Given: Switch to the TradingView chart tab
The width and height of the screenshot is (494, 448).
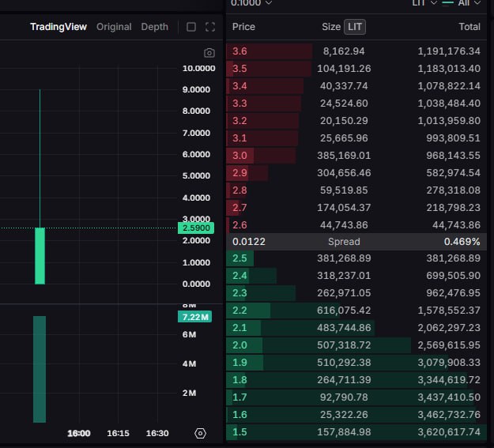Looking at the screenshot, I should (x=58, y=27).
